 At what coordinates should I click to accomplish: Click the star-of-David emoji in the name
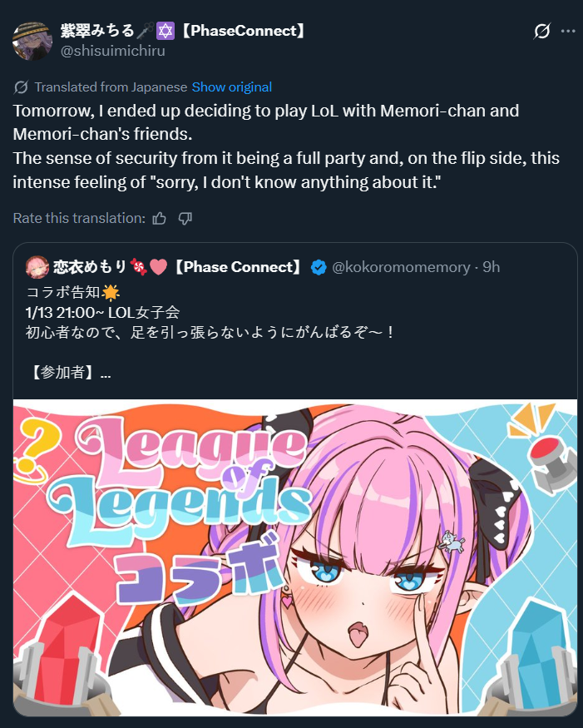pos(165,31)
